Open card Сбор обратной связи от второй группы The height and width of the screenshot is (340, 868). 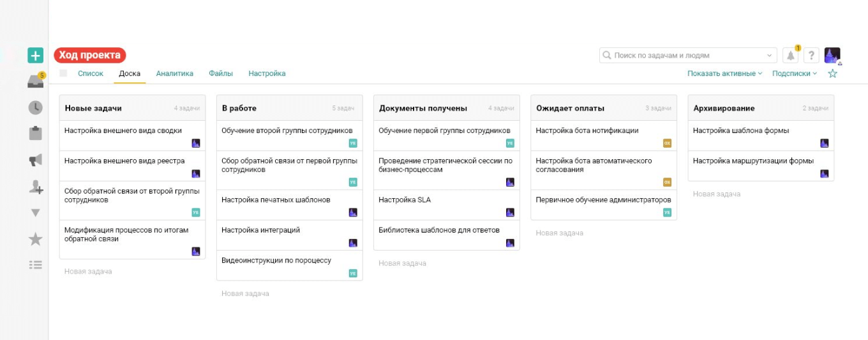(132, 201)
